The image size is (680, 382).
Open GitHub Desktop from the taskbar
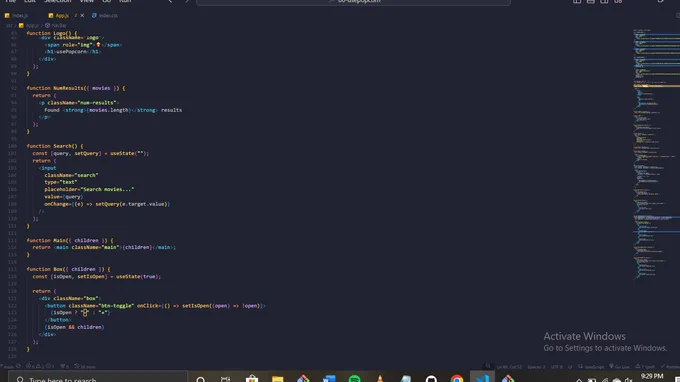431,379
